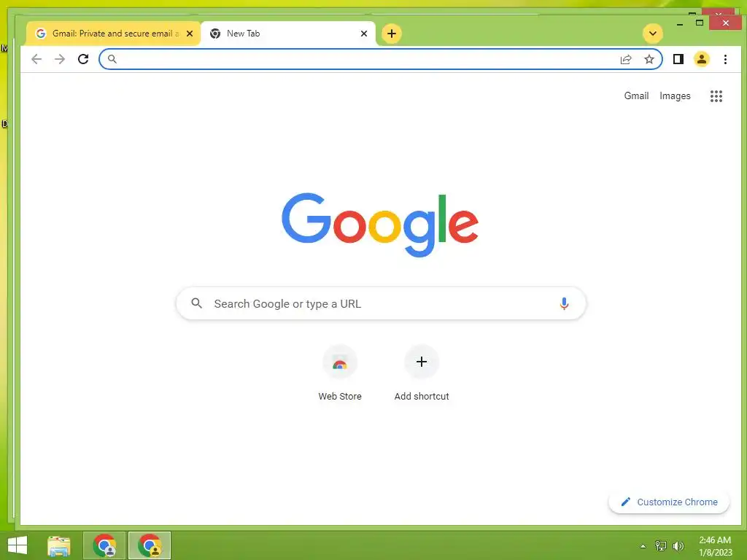The width and height of the screenshot is (747, 560).
Task: Maximize the Chrome window
Action: (x=700, y=23)
